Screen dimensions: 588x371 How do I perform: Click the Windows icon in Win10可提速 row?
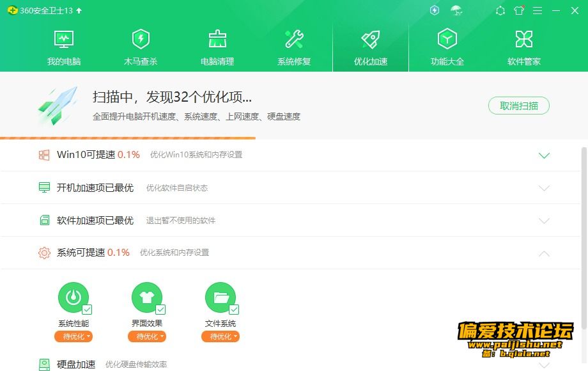coord(44,155)
